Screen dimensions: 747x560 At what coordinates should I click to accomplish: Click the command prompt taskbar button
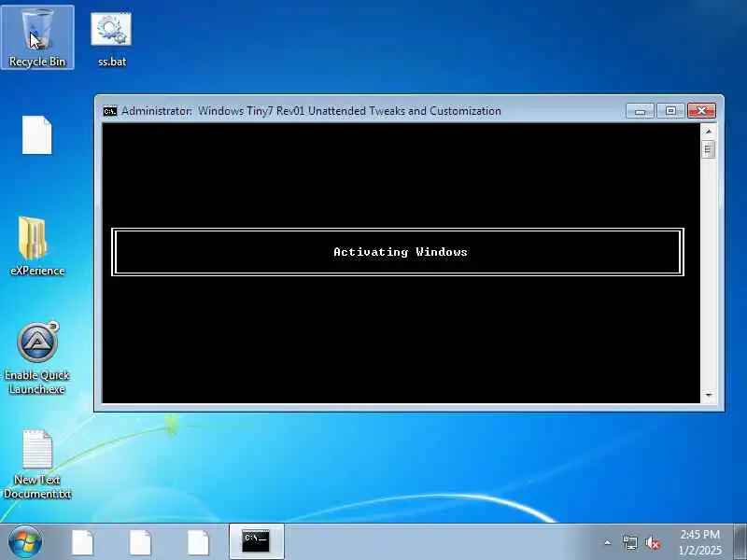pos(256,542)
